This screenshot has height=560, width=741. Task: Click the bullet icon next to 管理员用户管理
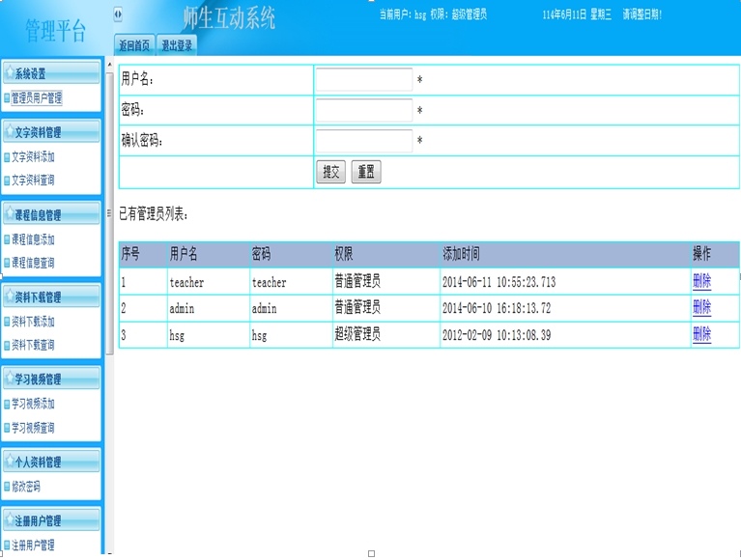coord(7,98)
